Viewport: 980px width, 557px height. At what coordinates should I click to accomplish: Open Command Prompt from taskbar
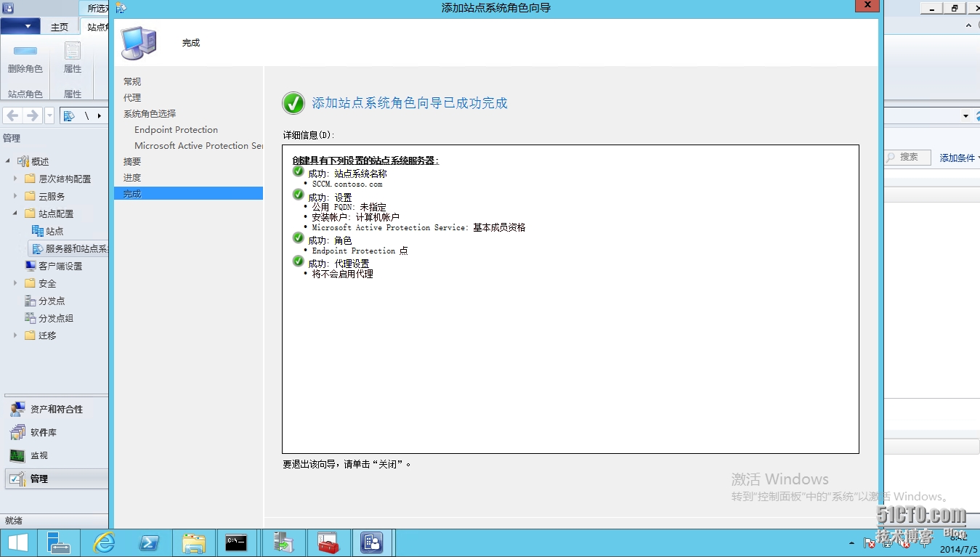[x=237, y=542]
